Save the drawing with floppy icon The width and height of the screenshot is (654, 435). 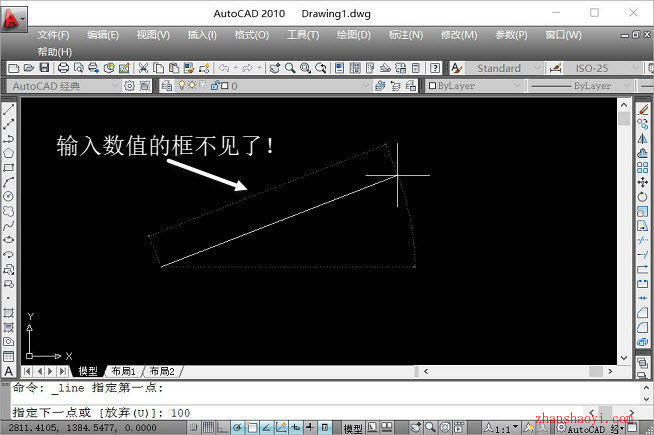[x=44, y=68]
